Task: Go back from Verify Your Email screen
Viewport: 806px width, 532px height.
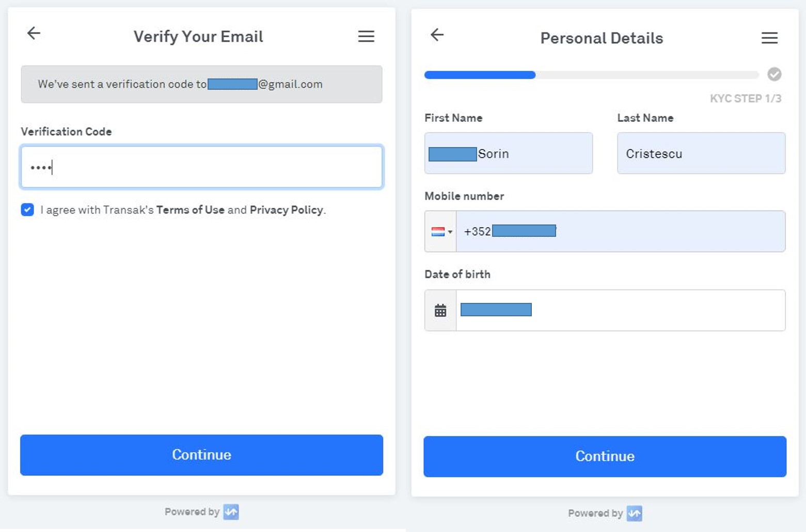Action: 34,34
